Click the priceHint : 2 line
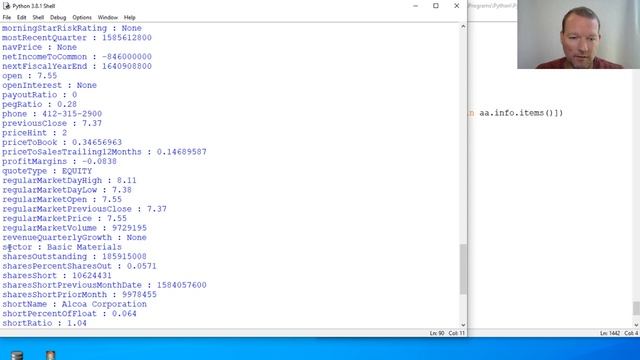The width and height of the screenshot is (640, 360). (x=34, y=133)
